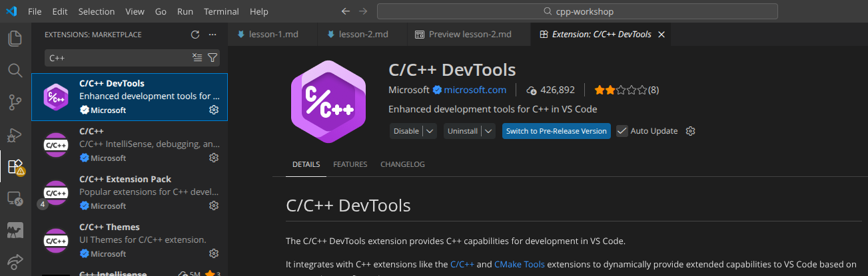Screen dimensions: 868x276
Task: Expand the Disable button dropdown arrow
Action: tap(430, 131)
